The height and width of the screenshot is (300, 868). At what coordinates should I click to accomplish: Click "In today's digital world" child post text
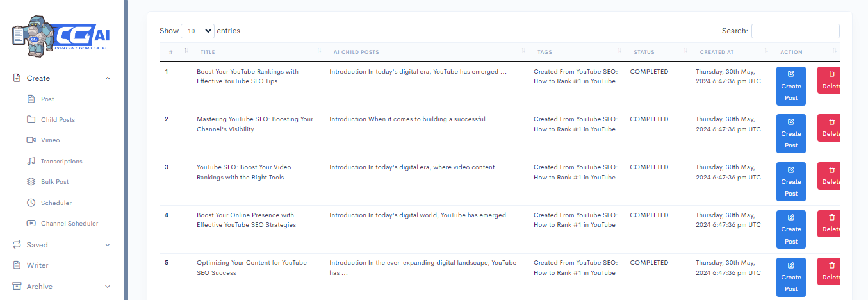tap(403, 215)
